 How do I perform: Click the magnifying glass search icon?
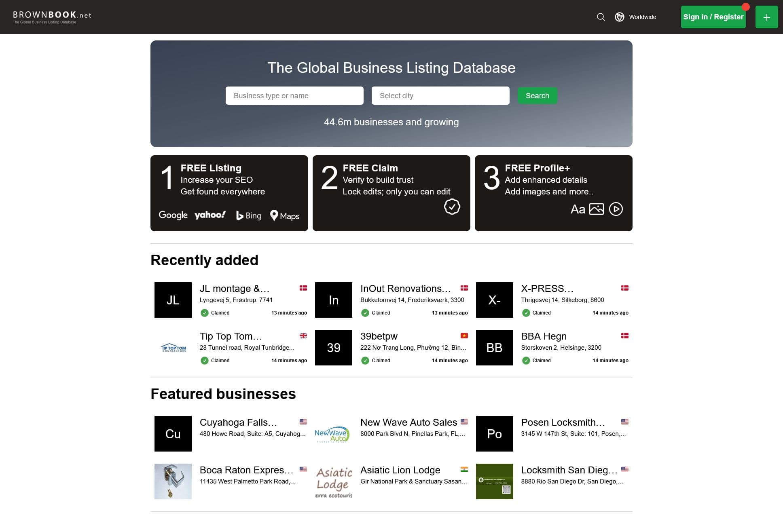pyautogui.click(x=601, y=17)
